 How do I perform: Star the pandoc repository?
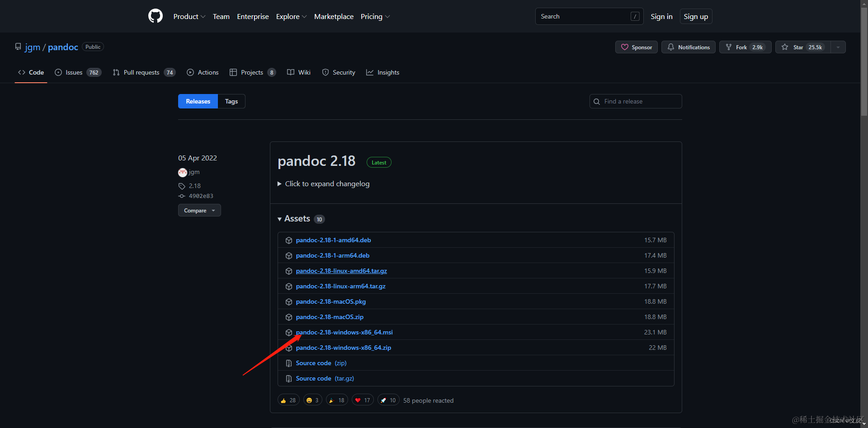[803, 47]
